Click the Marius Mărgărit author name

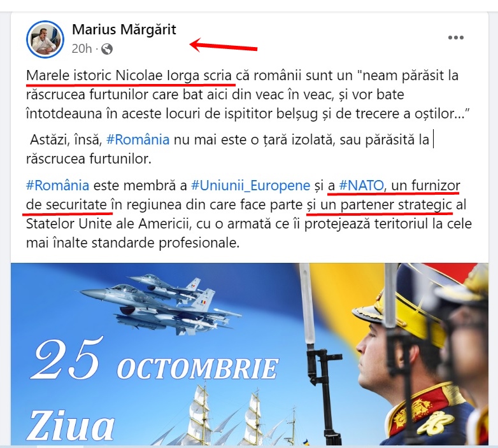(x=124, y=30)
